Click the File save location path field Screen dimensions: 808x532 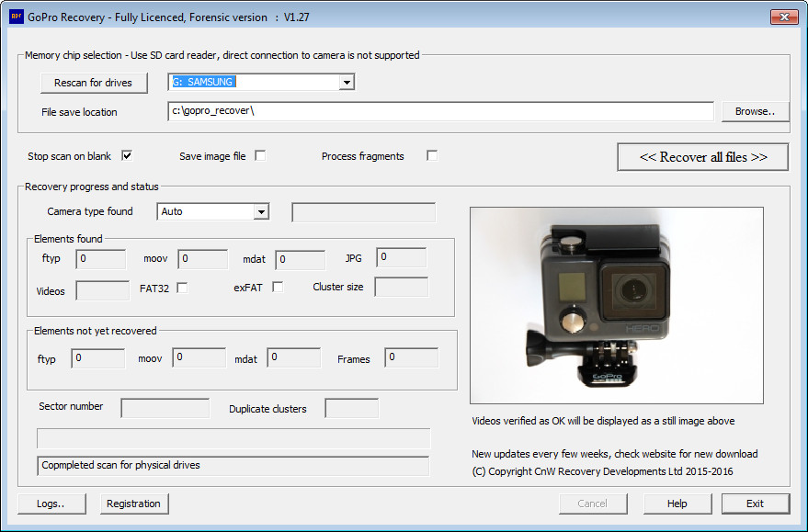(x=440, y=111)
